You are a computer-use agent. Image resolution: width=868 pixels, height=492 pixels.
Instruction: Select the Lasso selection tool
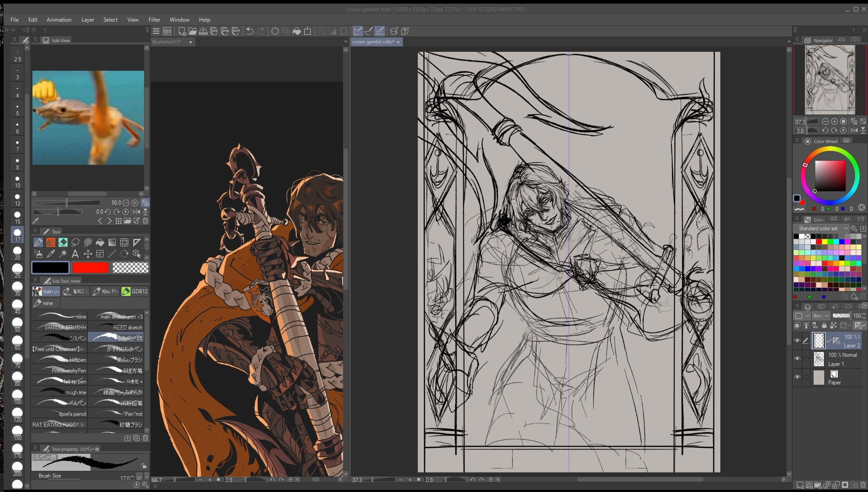tap(75, 242)
